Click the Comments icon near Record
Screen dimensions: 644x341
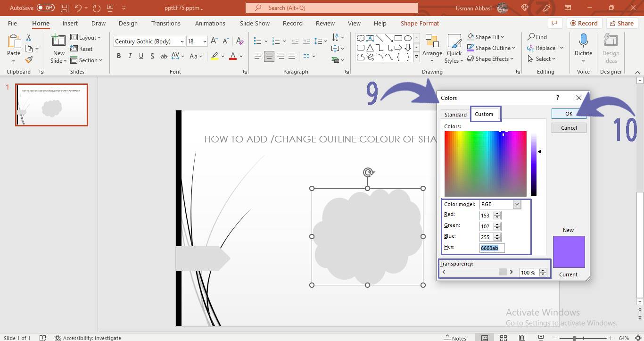555,23
